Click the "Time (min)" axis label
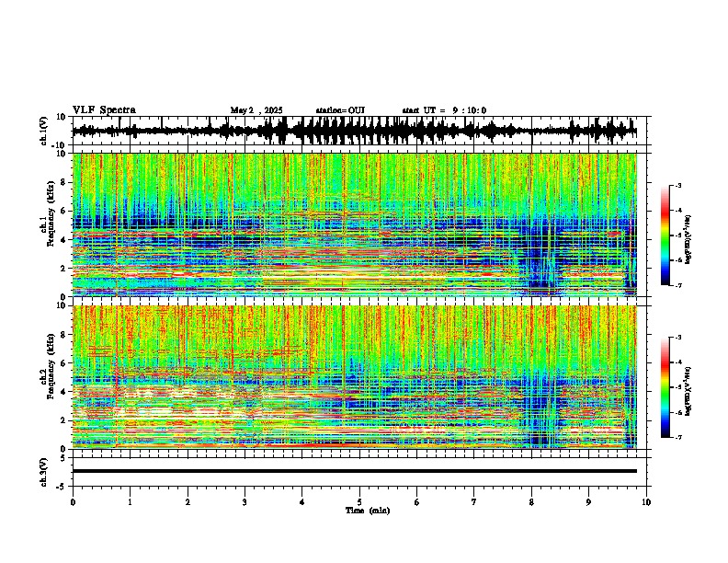728x563 pixels. point(368,511)
